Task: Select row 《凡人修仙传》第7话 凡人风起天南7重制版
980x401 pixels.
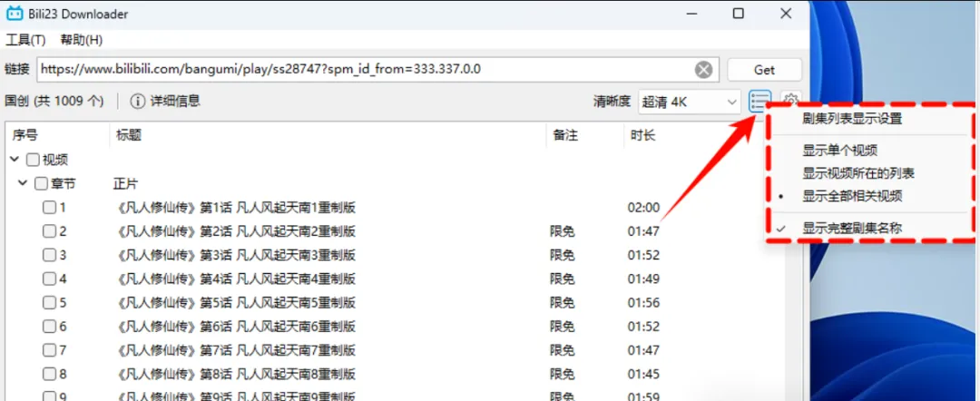Action: coord(237,350)
